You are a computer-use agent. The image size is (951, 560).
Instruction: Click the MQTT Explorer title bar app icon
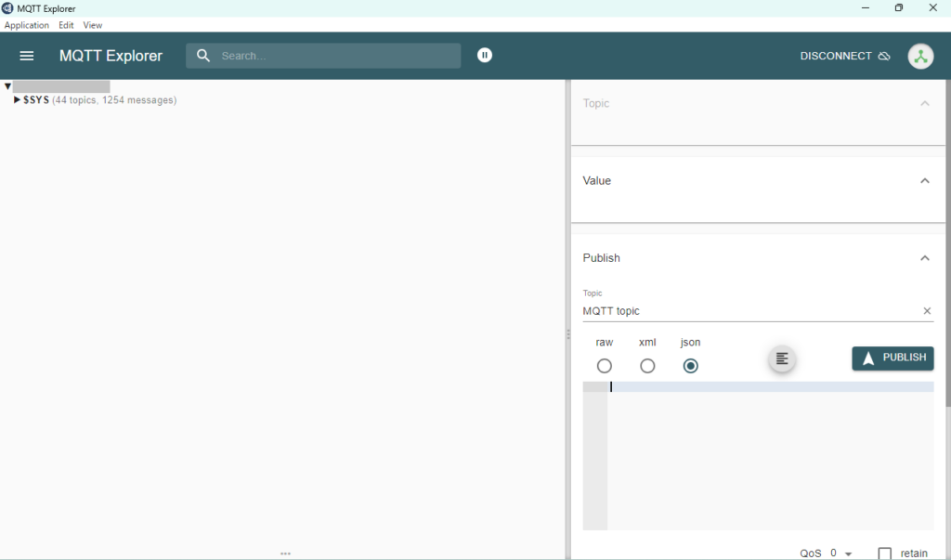pyautogui.click(x=8, y=8)
